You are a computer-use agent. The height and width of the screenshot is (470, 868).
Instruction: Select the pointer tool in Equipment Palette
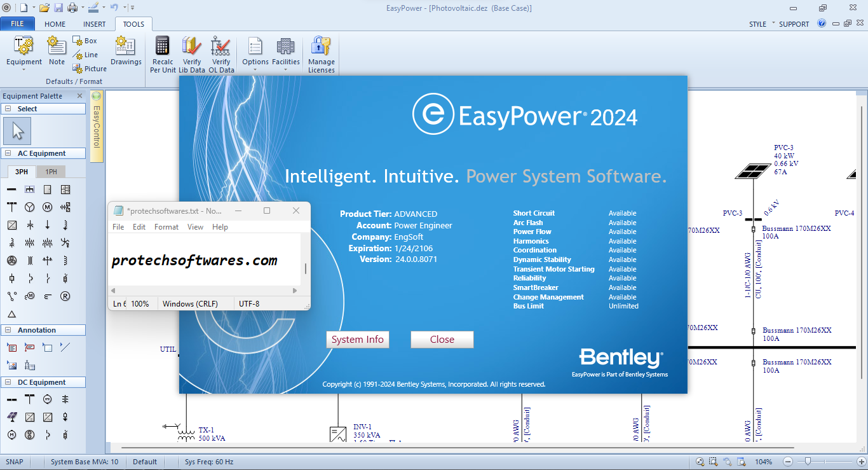(x=17, y=131)
